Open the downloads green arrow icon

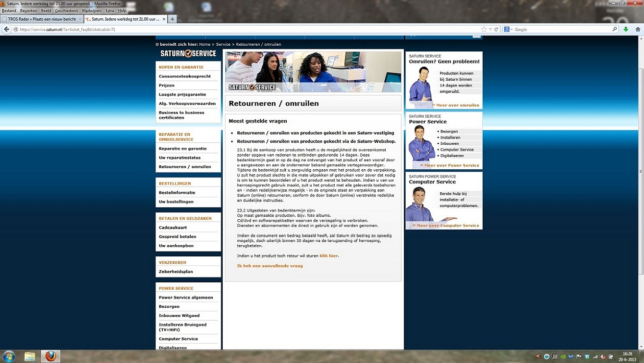626,29
